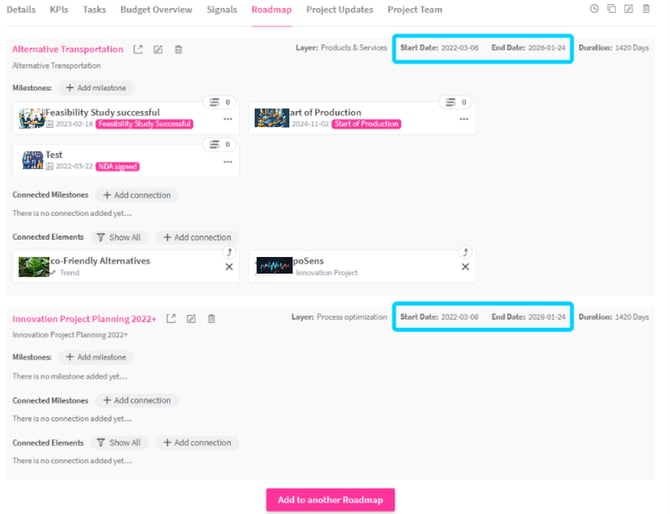Switch to the KPIs tab
Image resolution: width=670 pixels, height=514 pixels.
[x=59, y=9]
